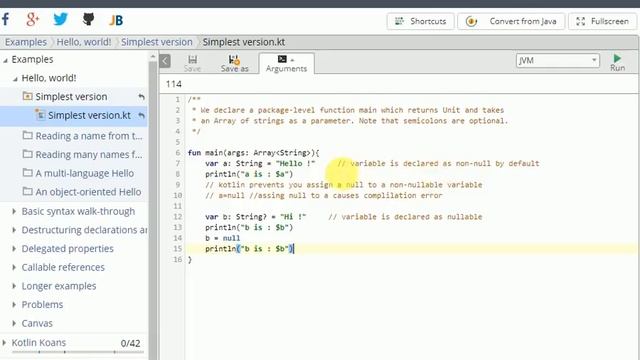
Task: Click line number 12 in gutter
Action: (x=178, y=217)
